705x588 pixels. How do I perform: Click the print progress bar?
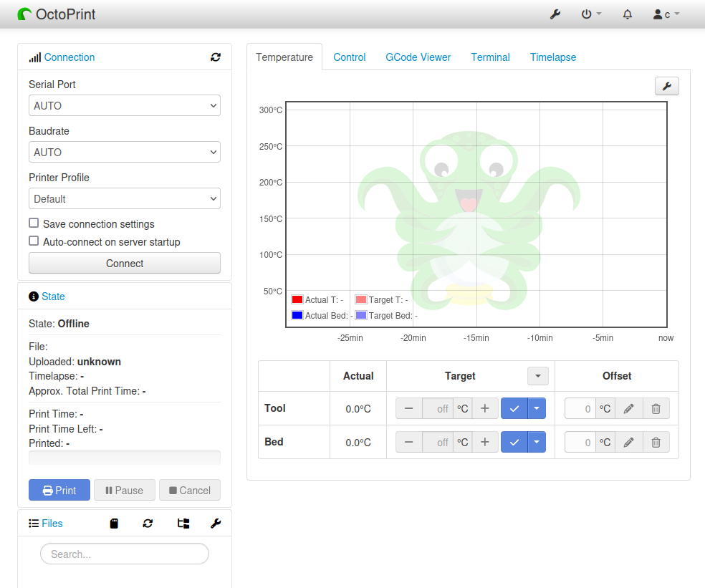point(125,458)
